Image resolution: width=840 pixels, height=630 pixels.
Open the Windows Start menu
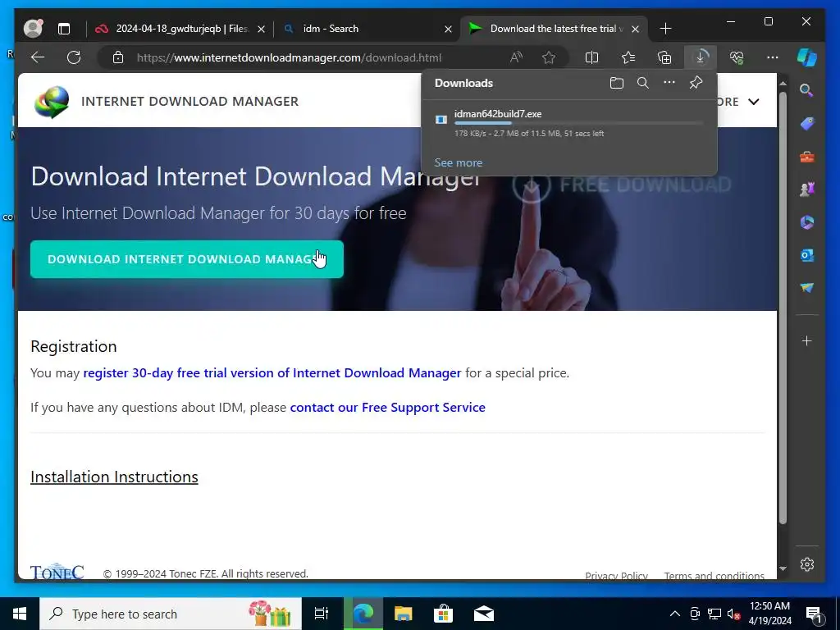20,614
